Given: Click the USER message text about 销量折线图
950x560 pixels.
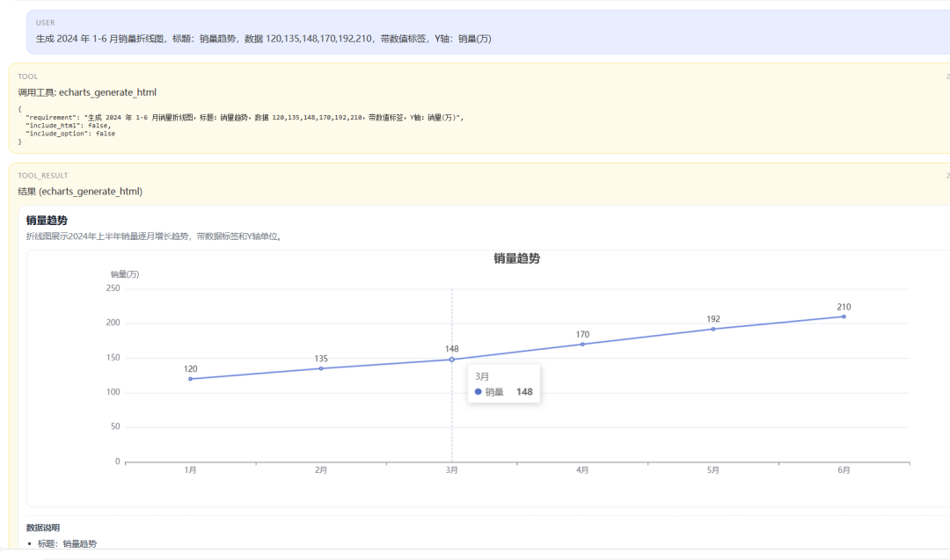Looking at the screenshot, I should tap(264, 39).
